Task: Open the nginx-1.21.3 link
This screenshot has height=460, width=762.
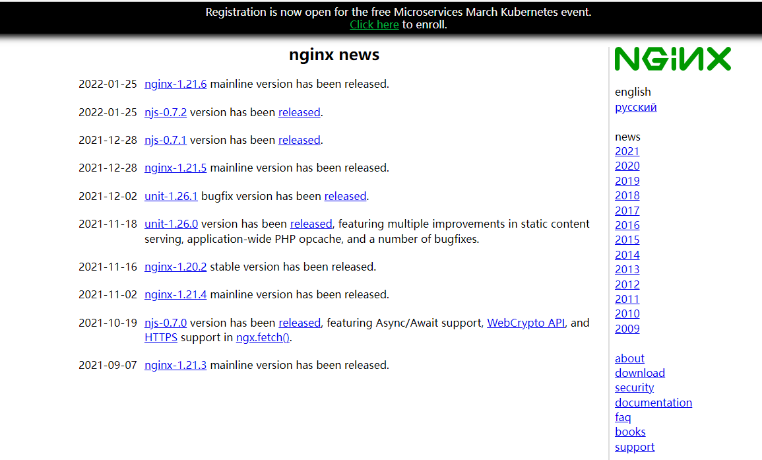Action: click(x=175, y=365)
